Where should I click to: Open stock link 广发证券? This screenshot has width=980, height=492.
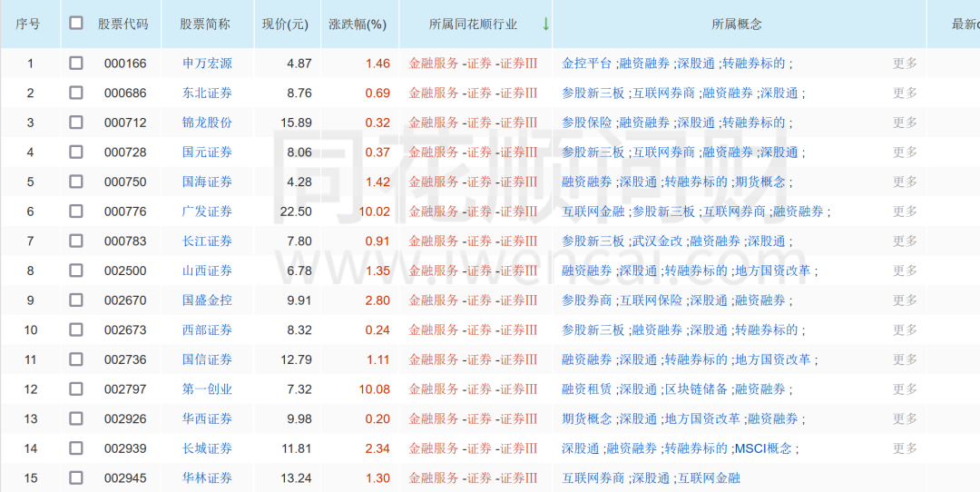coord(207,212)
